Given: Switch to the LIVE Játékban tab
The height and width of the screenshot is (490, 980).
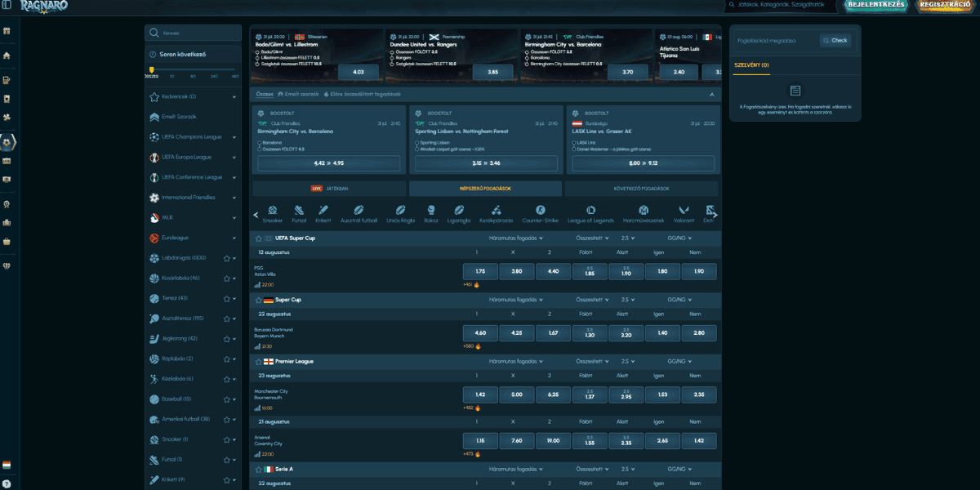Looking at the screenshot, I should click(329, 189).
